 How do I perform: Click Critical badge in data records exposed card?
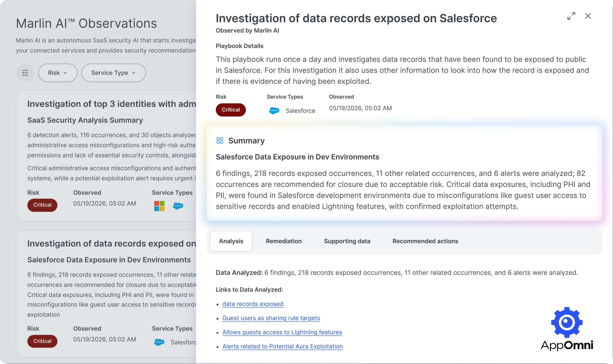(42, 341)
